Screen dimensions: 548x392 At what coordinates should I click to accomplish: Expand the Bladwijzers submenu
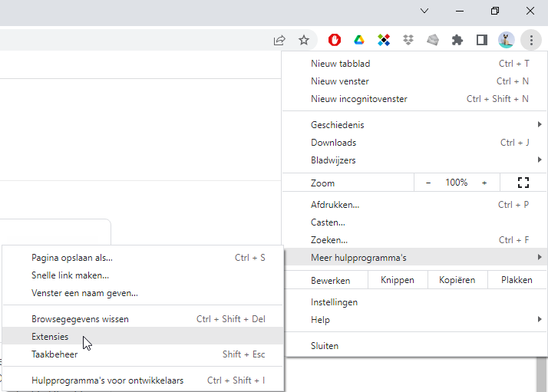click(414, 160)
